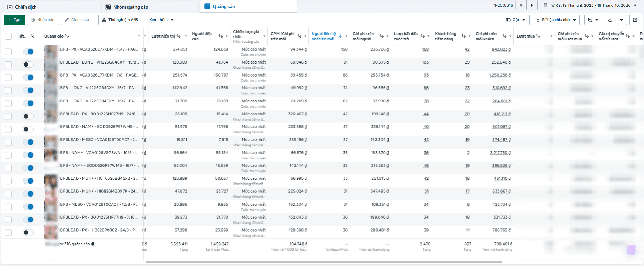The height and width of the screenshot is (266, 644).
Task: Open the charts panel icon button
Action: pos(635,20)
